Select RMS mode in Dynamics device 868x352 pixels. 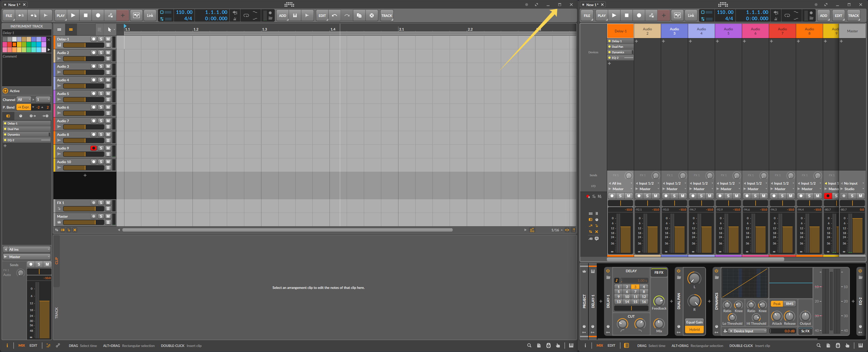tap(789, 304)
